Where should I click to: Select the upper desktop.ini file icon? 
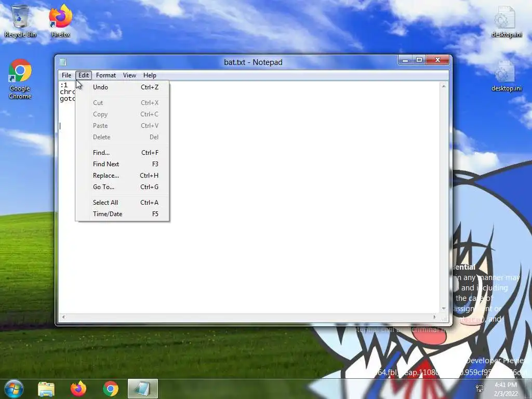506,21
